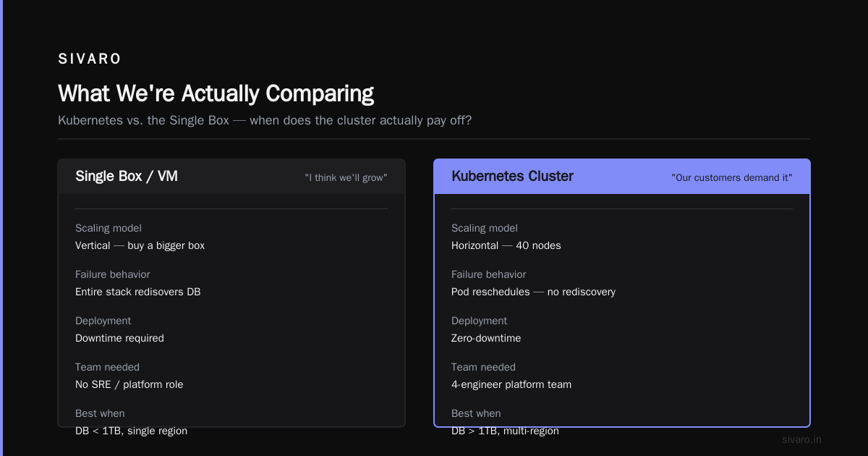Click "Best when" label in Kubernetes card
The width and height of the screenshot is (868, 456).
pyautogui.click(x=476, y=413)
